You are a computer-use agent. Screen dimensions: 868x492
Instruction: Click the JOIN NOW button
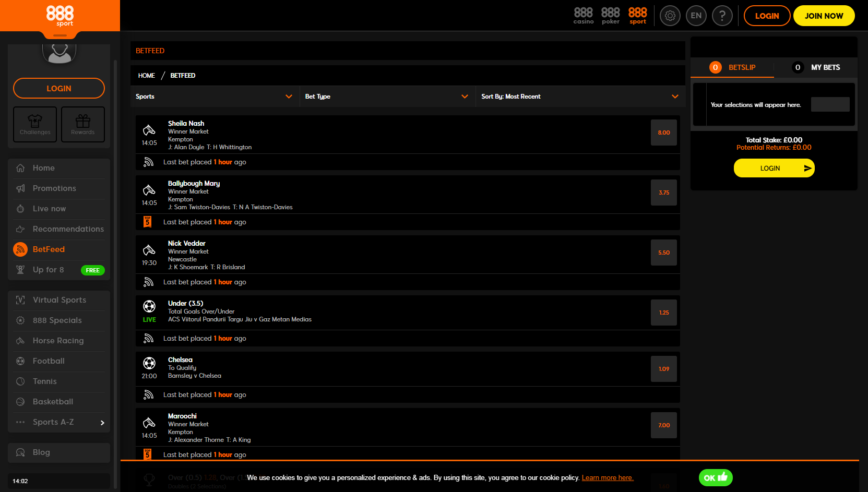tap(824, 16)
